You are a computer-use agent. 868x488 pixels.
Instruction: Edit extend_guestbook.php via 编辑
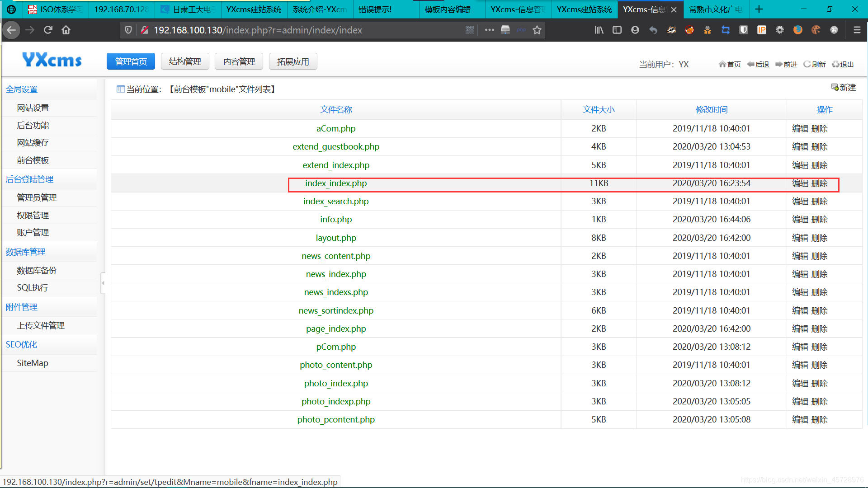pyautogui.click(x=800, y=147)
